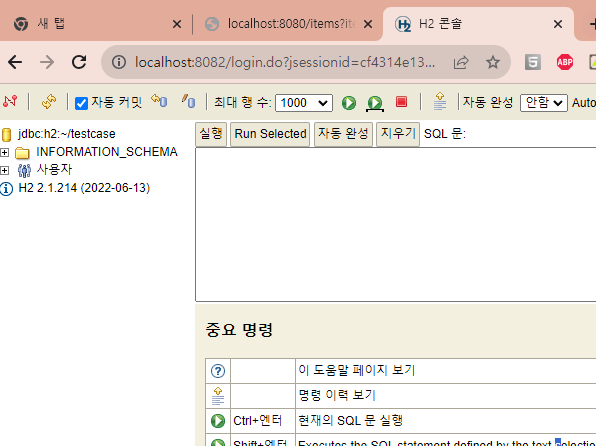Image resolution: width=596 pixels, height=446 pixels.
Task: Select the jdbc:h2:~/testcase database entry
Action: (x=66, y=134)
